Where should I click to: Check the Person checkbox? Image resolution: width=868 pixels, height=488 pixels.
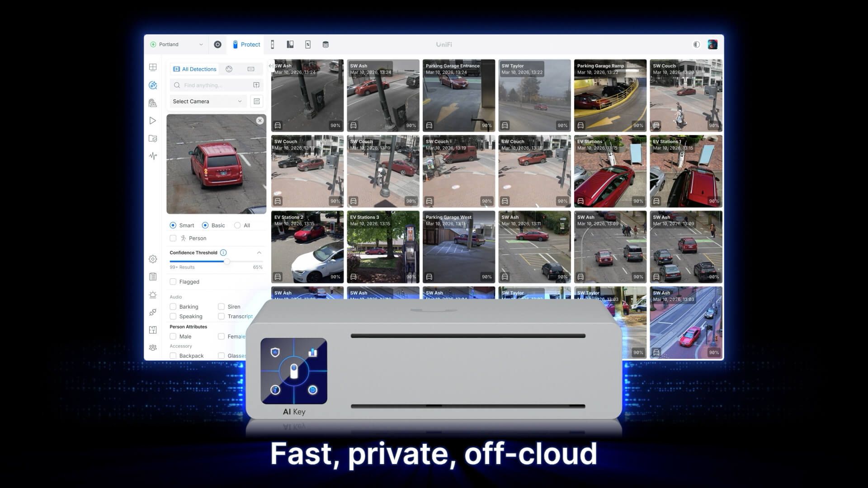point(173,238)
